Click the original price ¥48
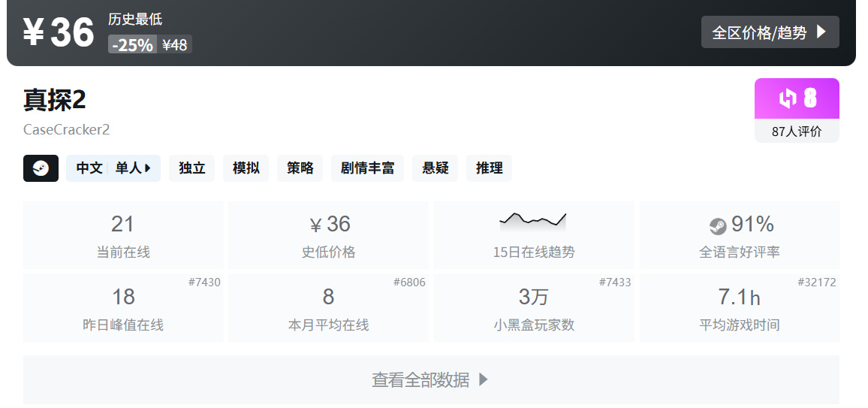 tap(175, 45)
